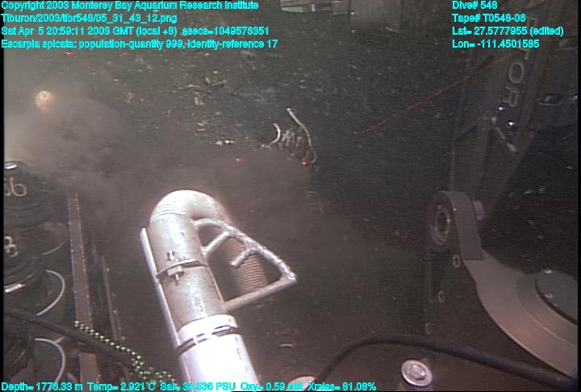Click the 'Lat= 27.5777955 (edited)' readout
Viewport: 581px width, 392px height.
click(508, 31)
